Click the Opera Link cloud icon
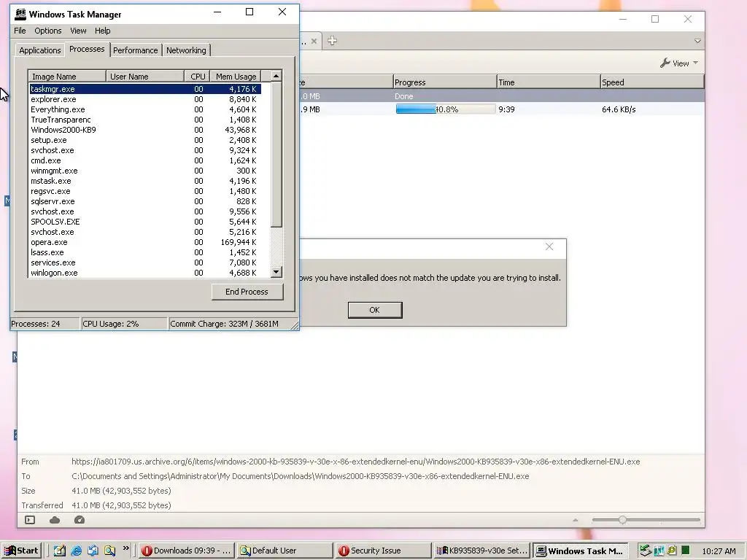747x560 pixels. click(x=55, y=520)
